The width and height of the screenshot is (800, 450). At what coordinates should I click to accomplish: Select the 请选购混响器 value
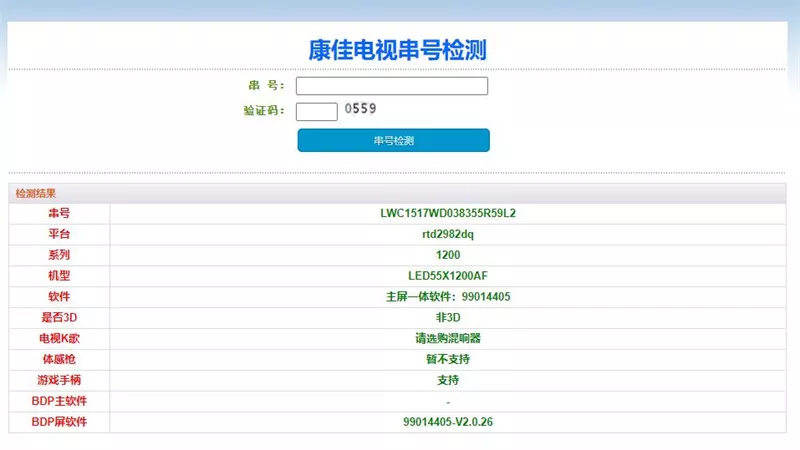(447, 338)
